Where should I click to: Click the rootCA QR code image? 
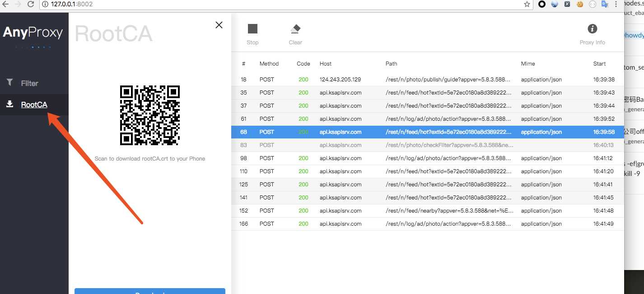coord(150,115)
